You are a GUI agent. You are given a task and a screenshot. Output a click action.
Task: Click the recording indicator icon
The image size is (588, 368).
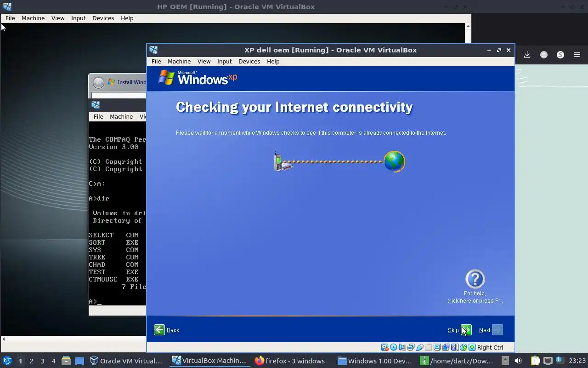tap(446, 347)
